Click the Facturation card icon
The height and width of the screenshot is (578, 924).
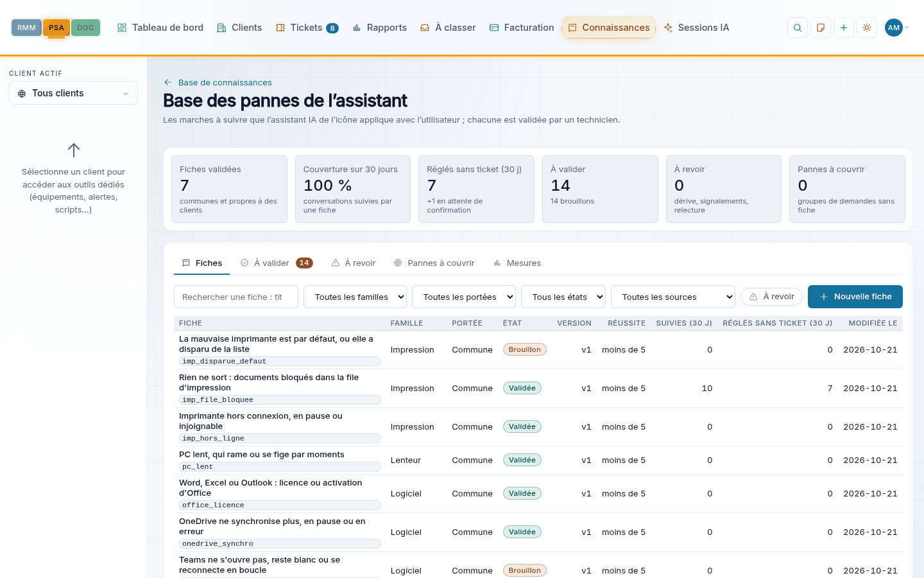click(x=494, y=28)
